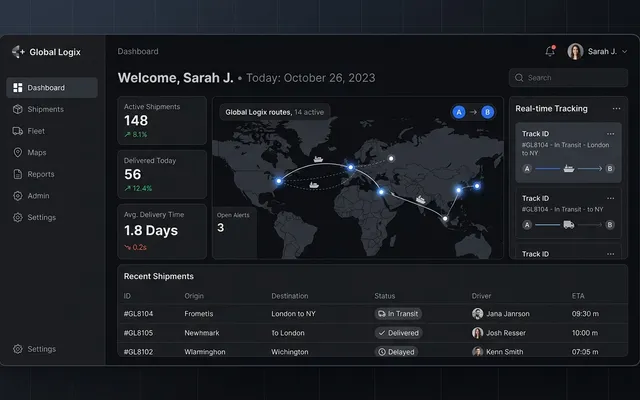Click point B in second tracking card
This screenshot has height=400, width=640.
pos(610,224)
